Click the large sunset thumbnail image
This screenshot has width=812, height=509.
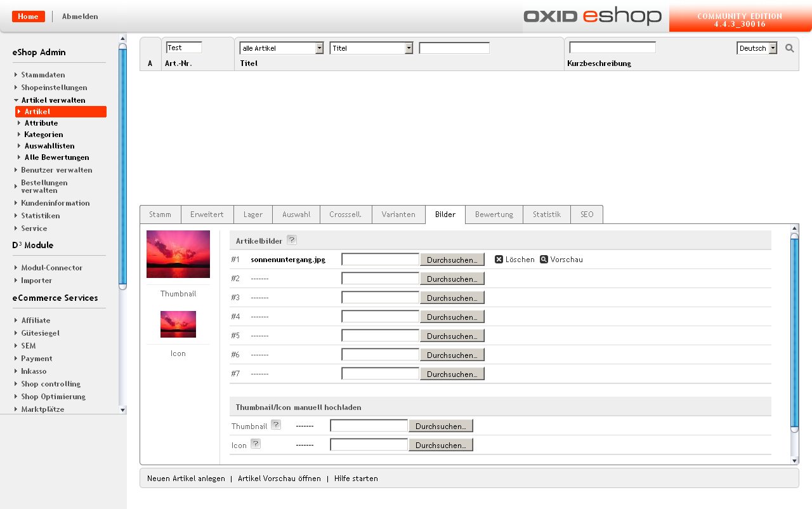(x=178, y=254)
